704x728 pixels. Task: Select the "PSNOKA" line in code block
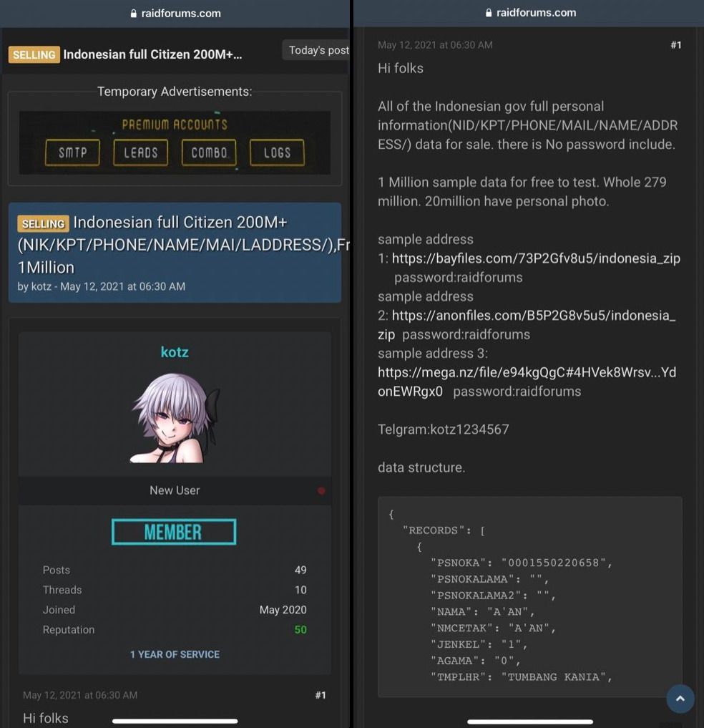coord(522,563)
